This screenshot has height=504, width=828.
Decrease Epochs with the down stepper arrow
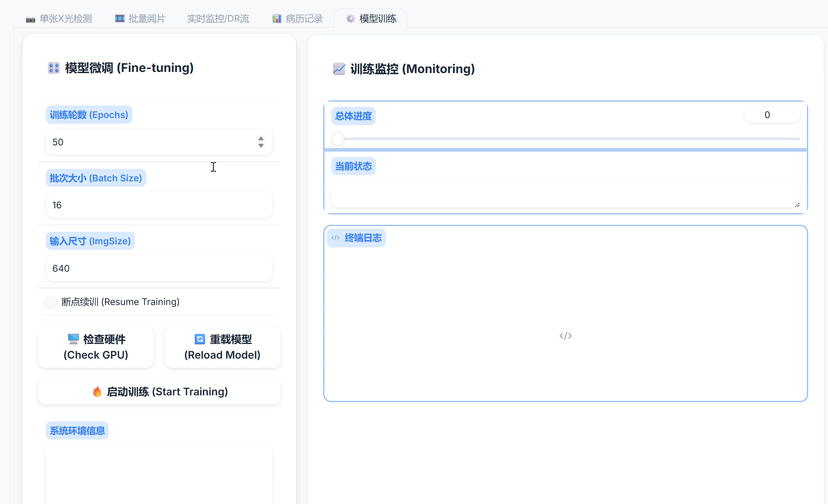(261, 145)
